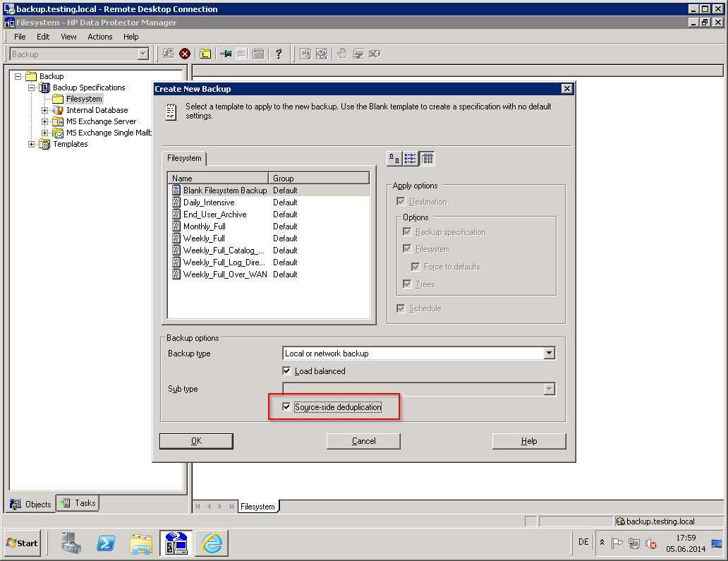The height and width of the screenshot is (561, 728).
Task: Click Server Manager icon in taskbar
Action: [x=71, y=543]
